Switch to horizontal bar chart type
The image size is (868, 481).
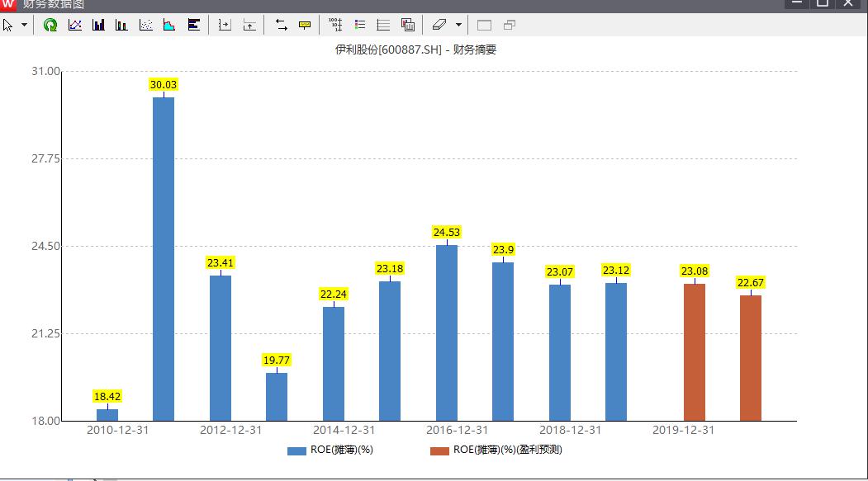tap(193, 26)
